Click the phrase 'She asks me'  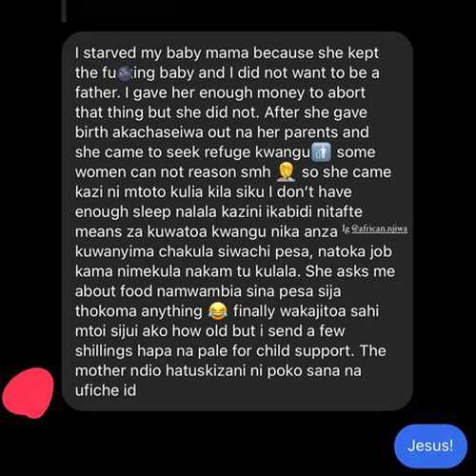click(350, 271)
